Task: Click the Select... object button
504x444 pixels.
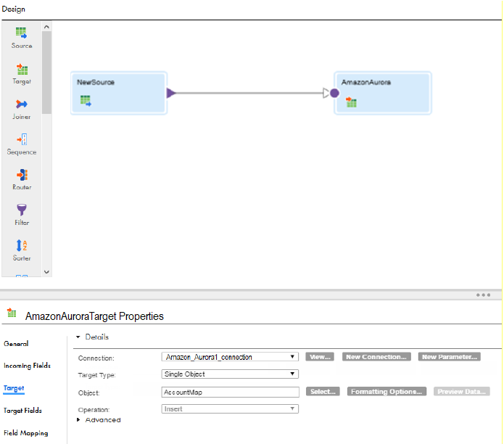Action: [323, 392]
